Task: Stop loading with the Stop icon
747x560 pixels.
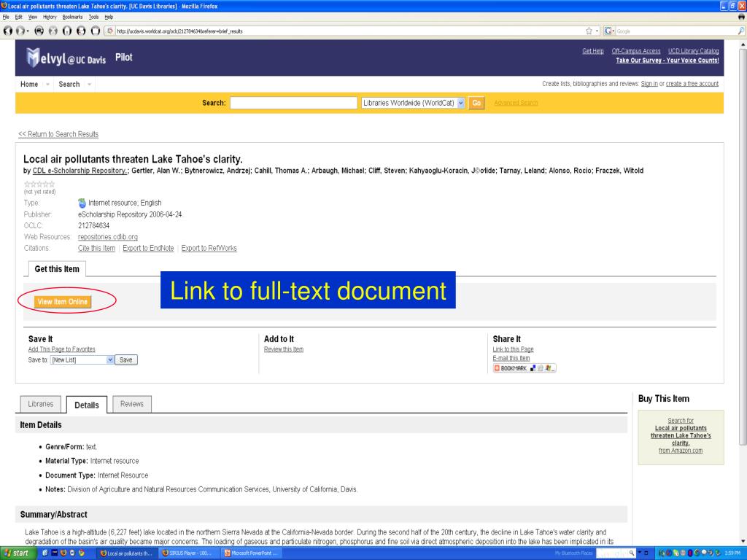Action: (53, 31)
